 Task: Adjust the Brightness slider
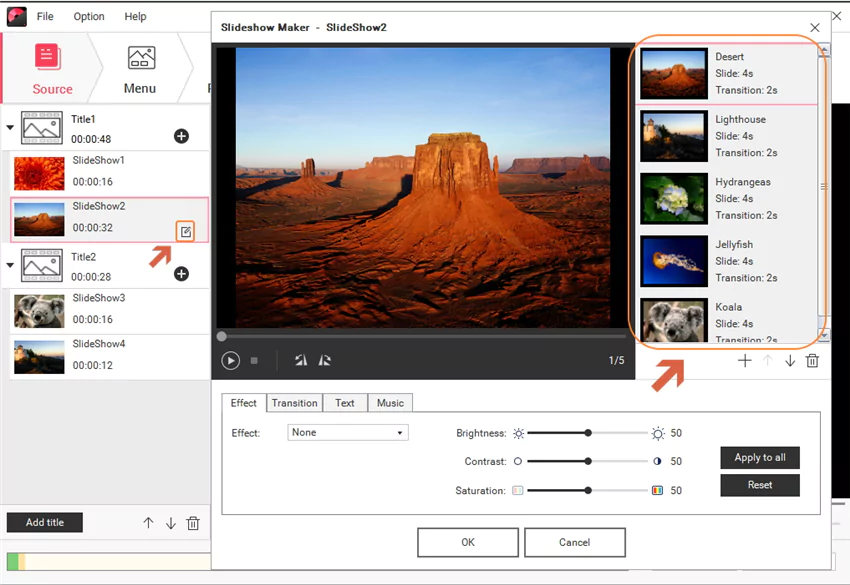587,433
